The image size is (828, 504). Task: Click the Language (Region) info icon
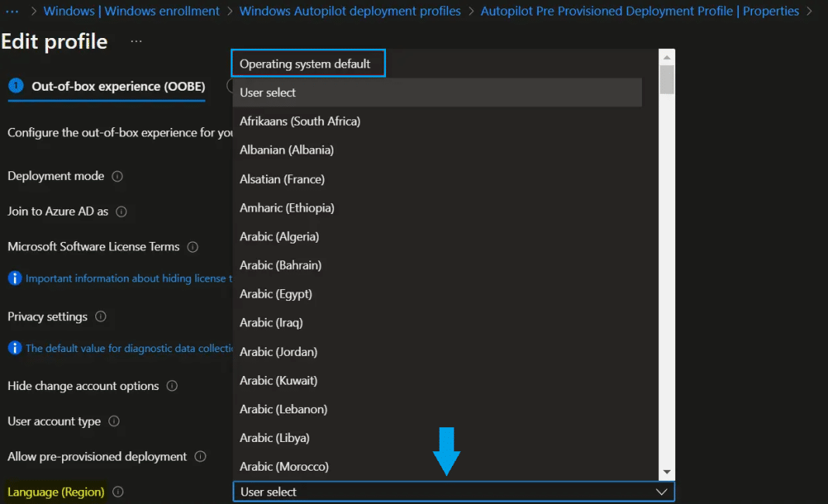(117, 492)
